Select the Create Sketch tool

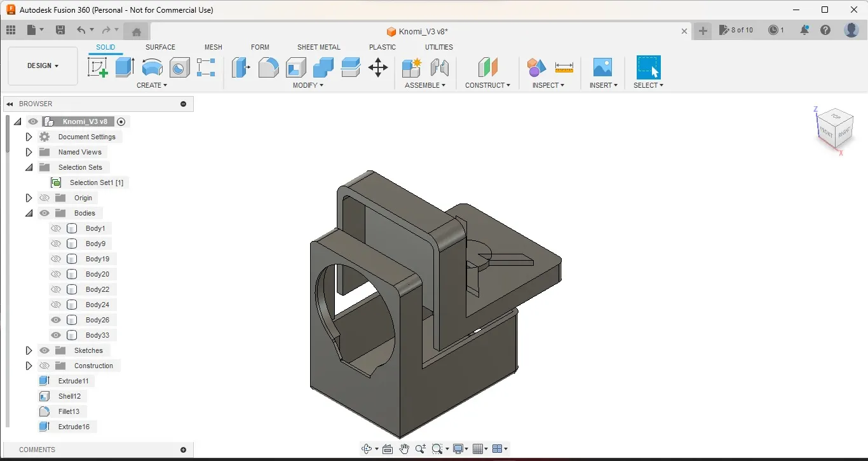tap(98, 67)
